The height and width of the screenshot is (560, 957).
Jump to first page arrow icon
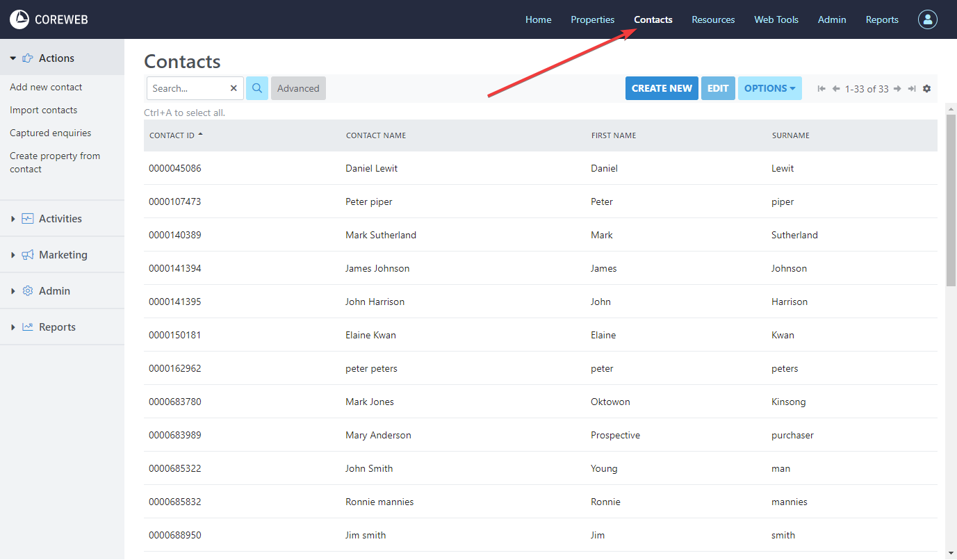pyautogui.click(x=821, y=89)
